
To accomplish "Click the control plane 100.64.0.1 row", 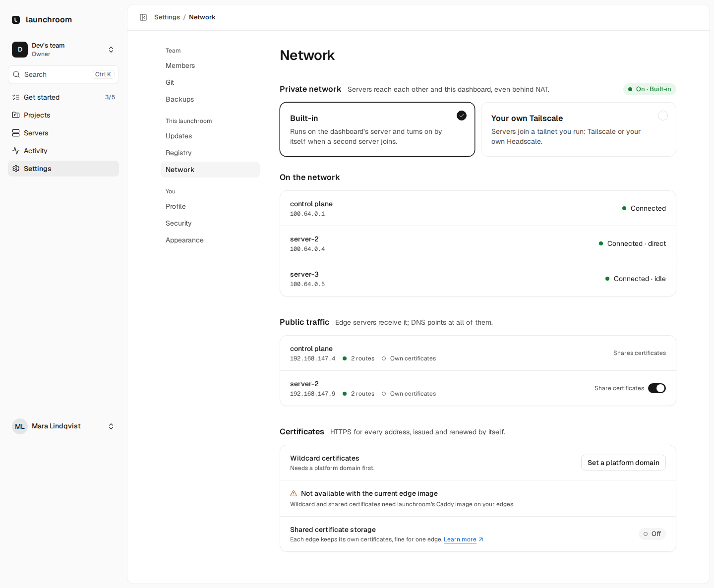I will click(478, 208).
